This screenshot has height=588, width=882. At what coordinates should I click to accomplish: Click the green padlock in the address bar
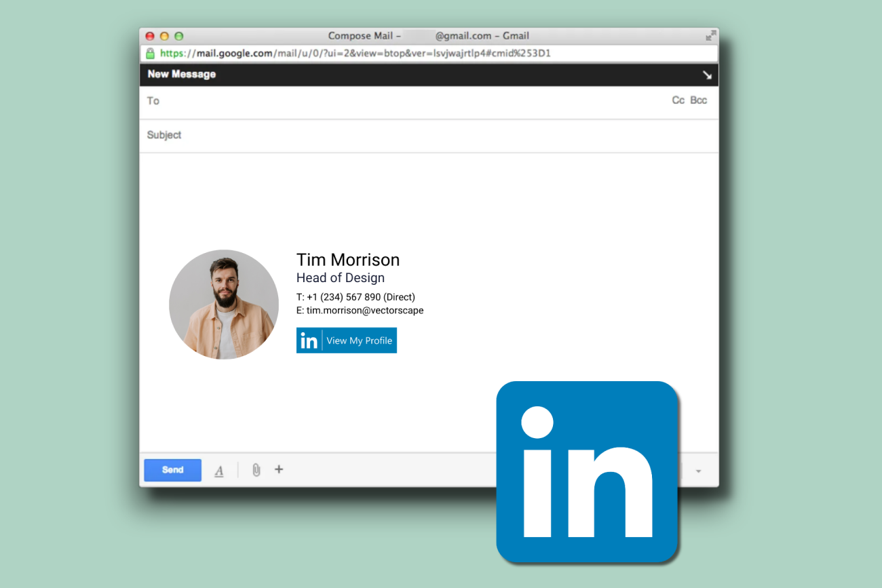pyautogui.click(x=150, y=53)
